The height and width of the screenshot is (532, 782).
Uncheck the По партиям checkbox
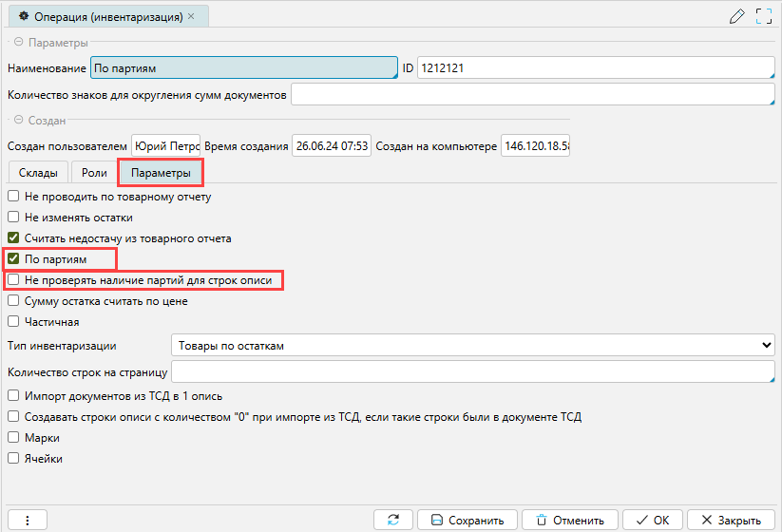pos(13,259)
